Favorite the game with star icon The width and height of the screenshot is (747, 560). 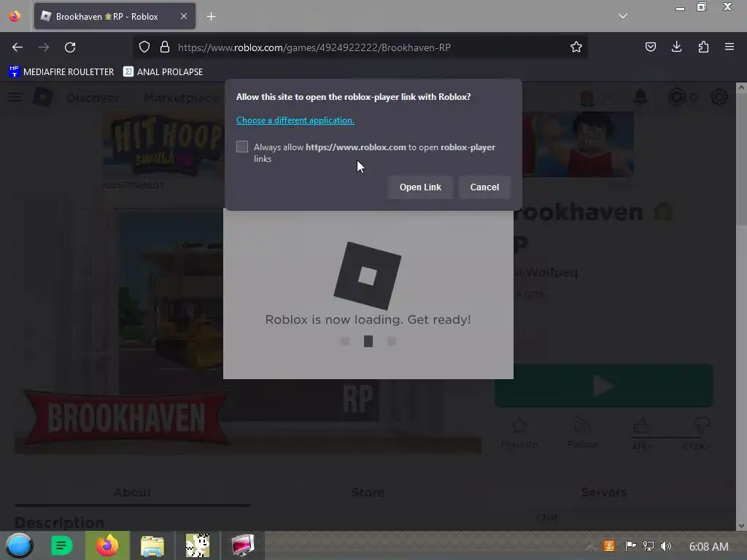519,432
